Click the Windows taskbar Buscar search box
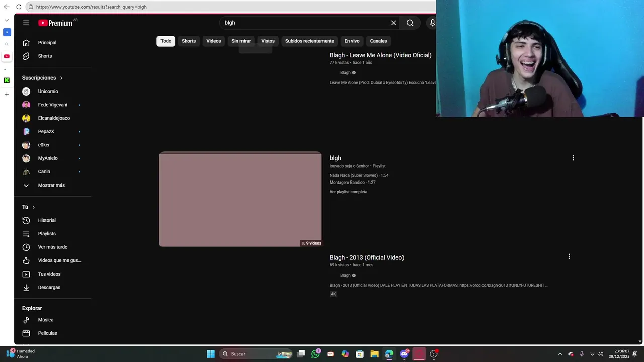The image size is (644, 362). (256, 354)
